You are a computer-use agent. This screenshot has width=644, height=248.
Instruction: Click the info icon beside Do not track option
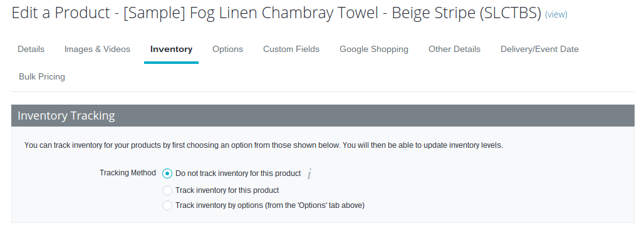coord(309,174)
